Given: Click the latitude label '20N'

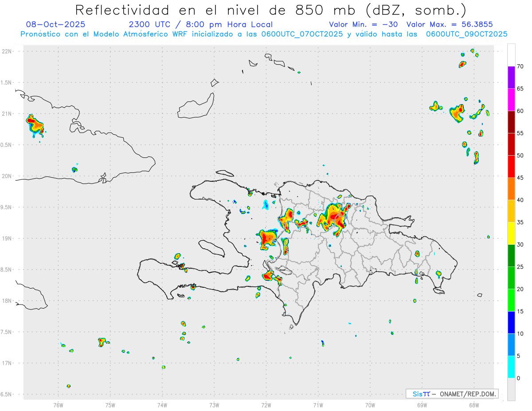Looking at the screenshot, I should 7,176.
